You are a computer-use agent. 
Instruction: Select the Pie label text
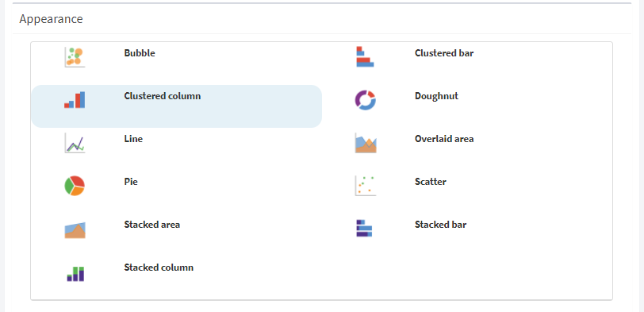(x=131, y=182)
